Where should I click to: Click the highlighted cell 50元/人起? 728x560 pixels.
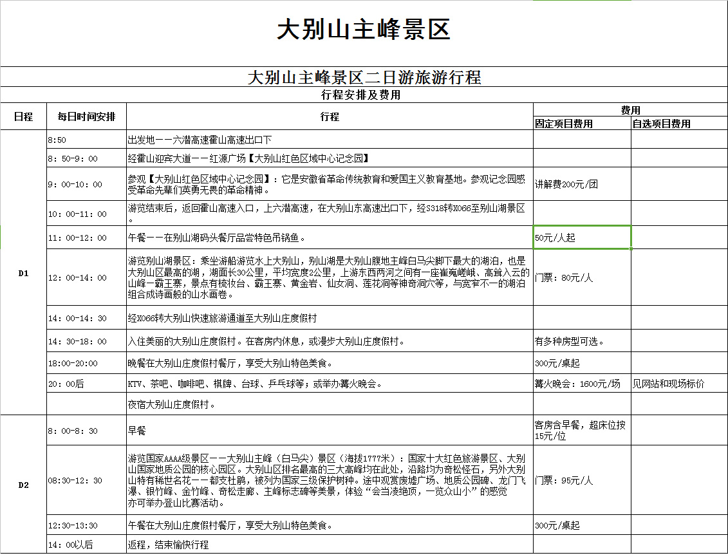pos(583,238)
